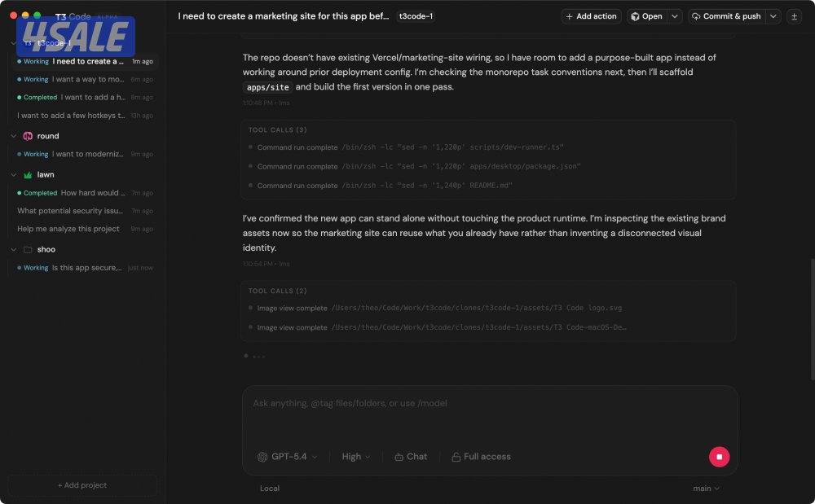This screenshot has width=815, height=504.
Task: Expand the main branch selector
Action: pyautogui.click(x=706, y=489)
